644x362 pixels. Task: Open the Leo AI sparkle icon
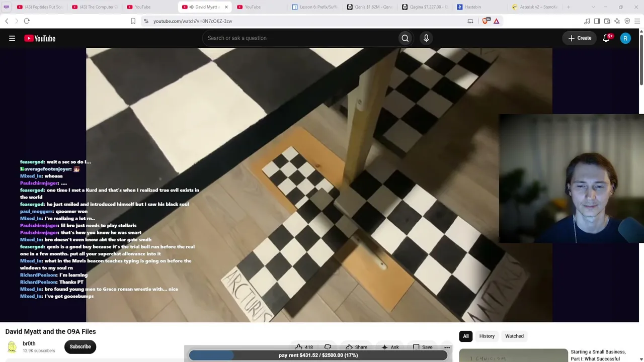(617, 21)
